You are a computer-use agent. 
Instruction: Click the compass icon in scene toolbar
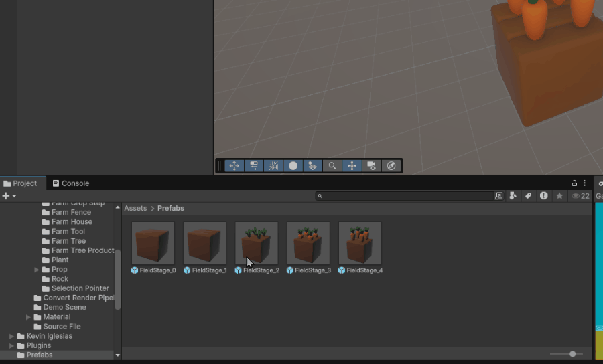392,166
